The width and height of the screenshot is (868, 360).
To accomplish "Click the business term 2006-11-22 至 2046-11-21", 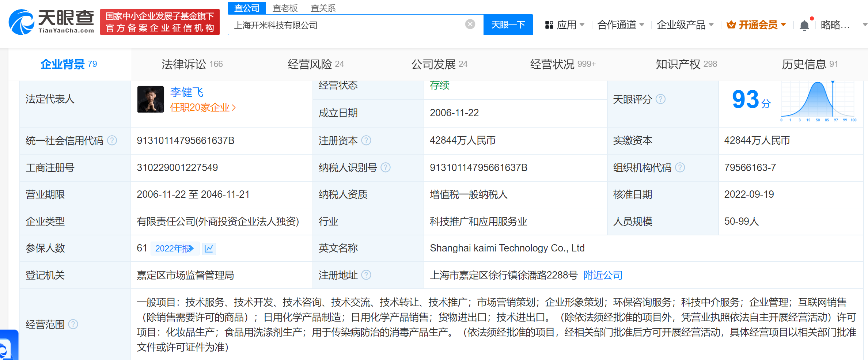I will coord(193,194).
